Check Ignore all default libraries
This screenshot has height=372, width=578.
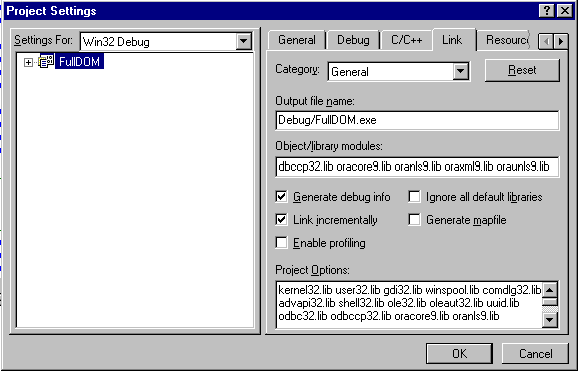[414, 197]
